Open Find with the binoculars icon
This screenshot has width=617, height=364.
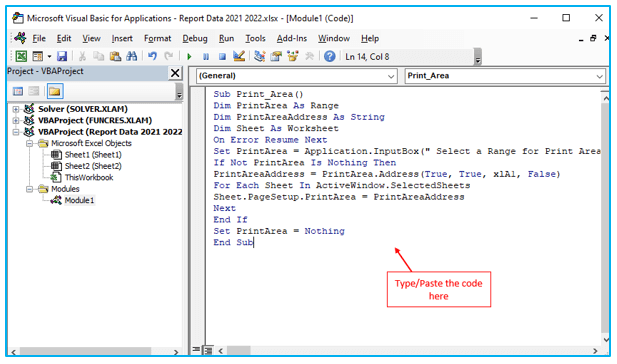[131, 57]
